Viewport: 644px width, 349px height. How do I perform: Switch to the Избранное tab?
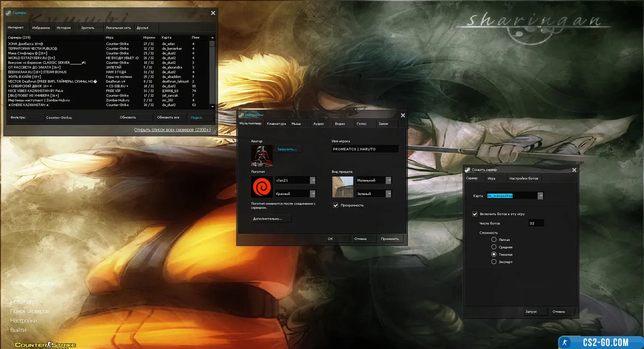[x=41, y=27]
